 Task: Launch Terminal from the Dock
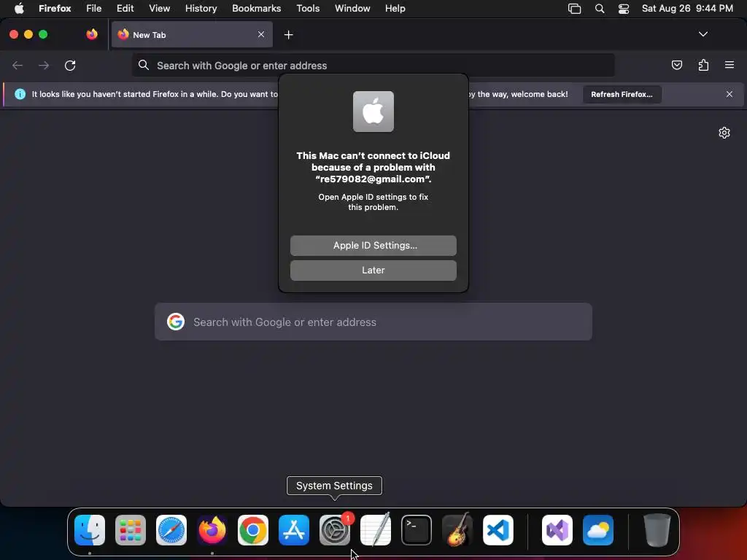point(417,530)
